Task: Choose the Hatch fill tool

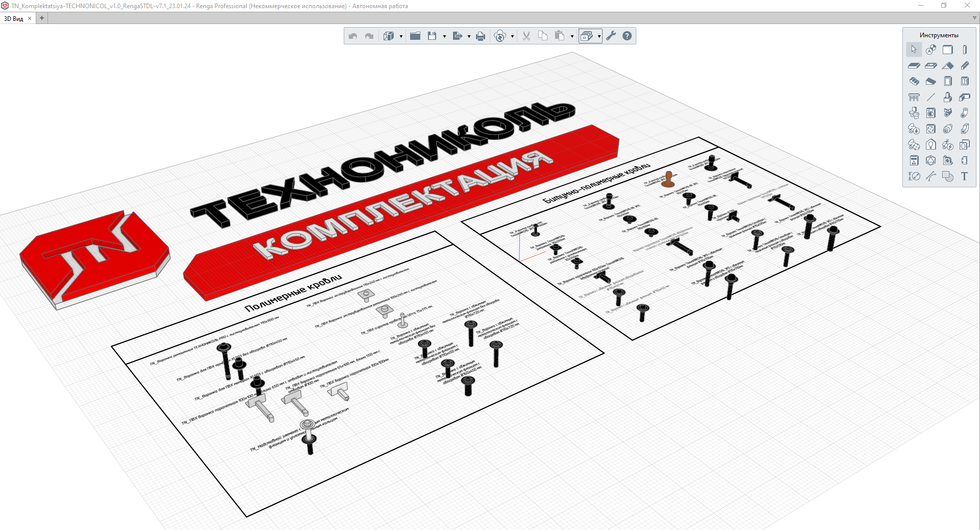Action: [948, 176]
